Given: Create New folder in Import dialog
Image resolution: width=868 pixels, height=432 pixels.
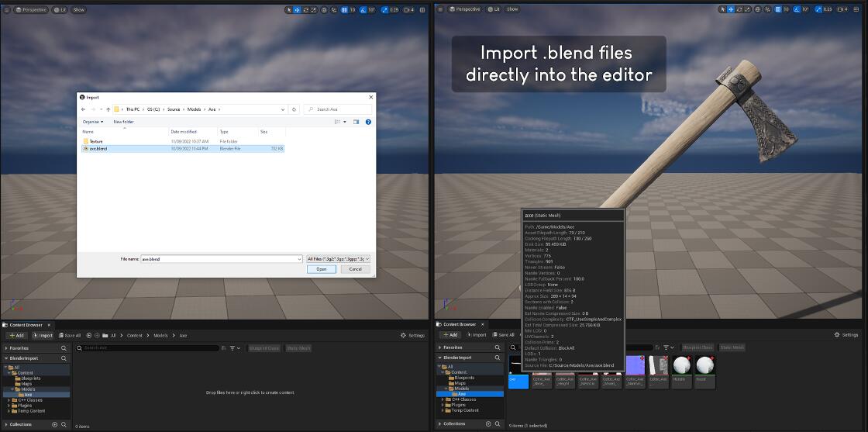Looking at the screenshot, I should pos(123,122).
